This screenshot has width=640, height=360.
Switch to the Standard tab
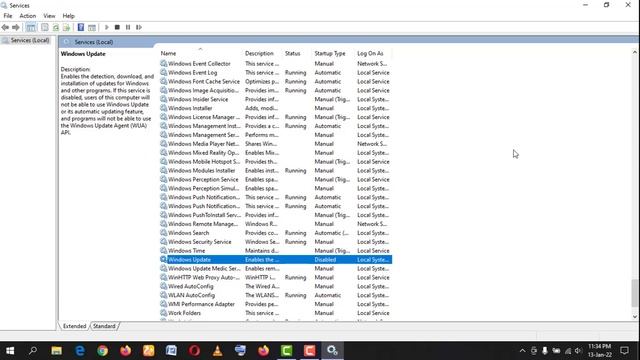[x=104, y=326]
